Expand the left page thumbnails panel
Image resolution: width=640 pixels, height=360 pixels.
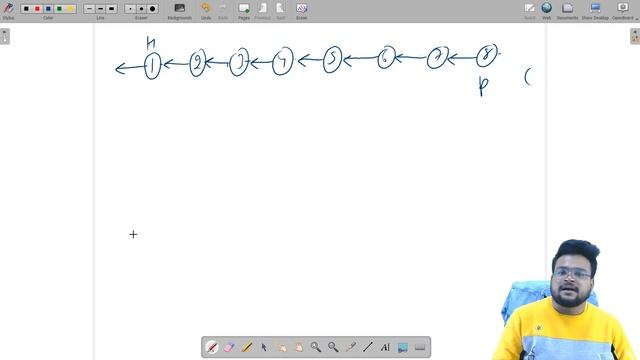4,36
